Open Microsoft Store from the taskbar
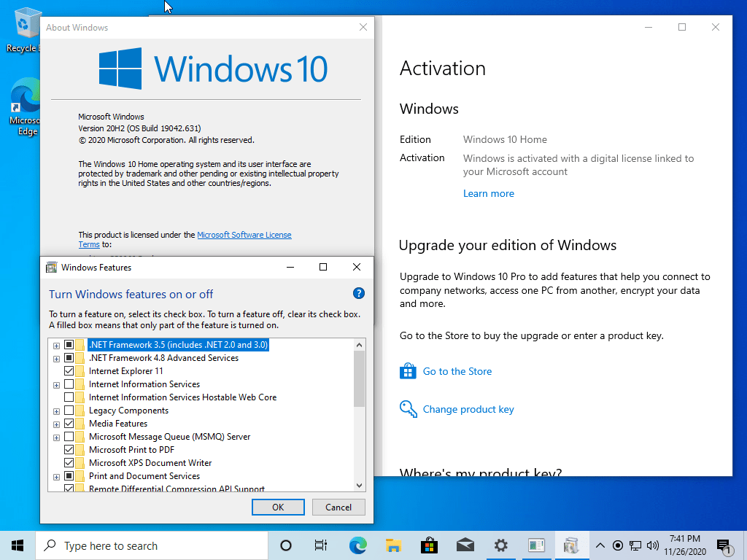The image size is (747, 560). pyautogui.click(x=429, y=545)
